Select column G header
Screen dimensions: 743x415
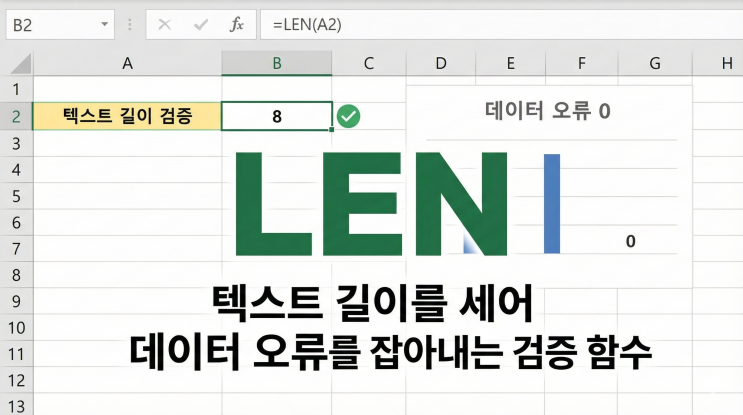[655, 63]
